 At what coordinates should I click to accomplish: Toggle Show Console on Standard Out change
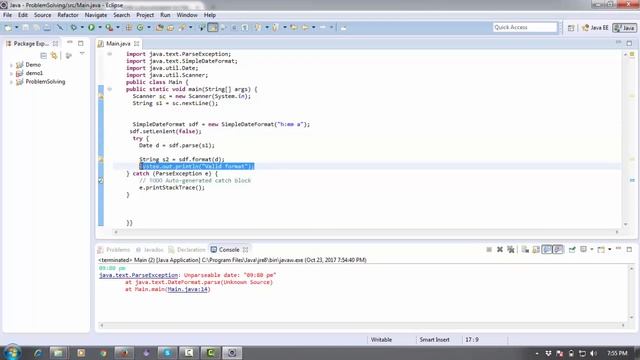coord(547,249)
